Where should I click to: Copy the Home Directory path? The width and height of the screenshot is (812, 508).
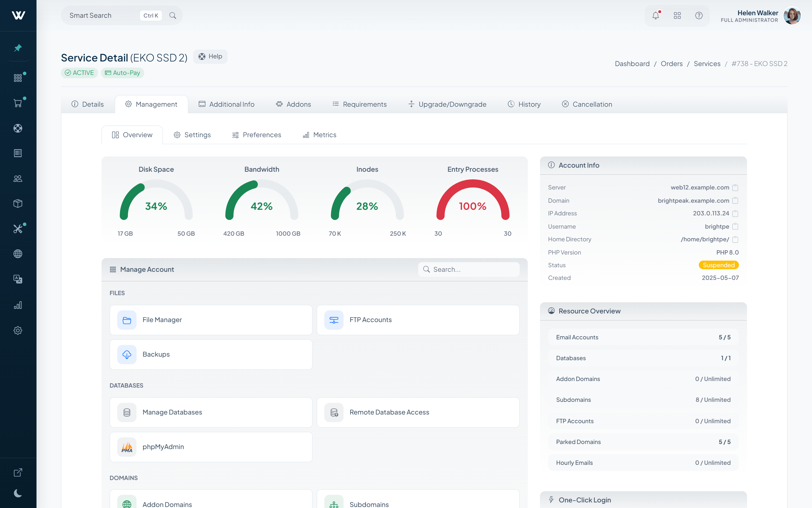735,239
